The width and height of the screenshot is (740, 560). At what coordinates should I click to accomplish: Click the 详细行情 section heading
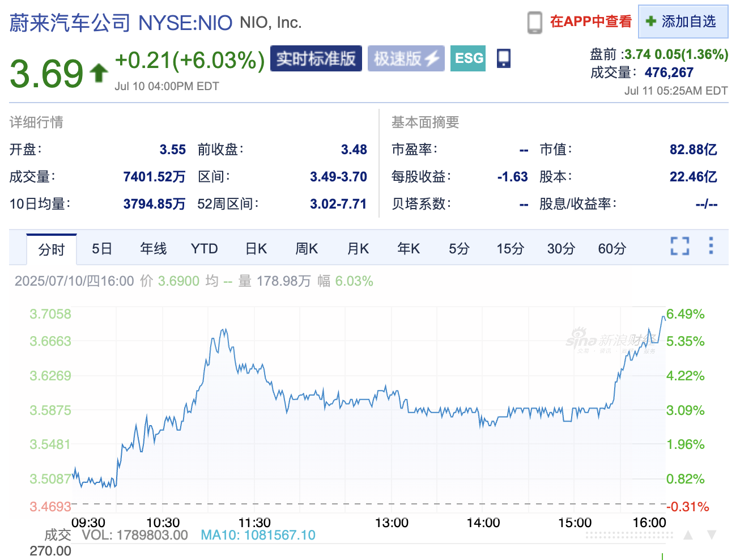tap(36, 122)
